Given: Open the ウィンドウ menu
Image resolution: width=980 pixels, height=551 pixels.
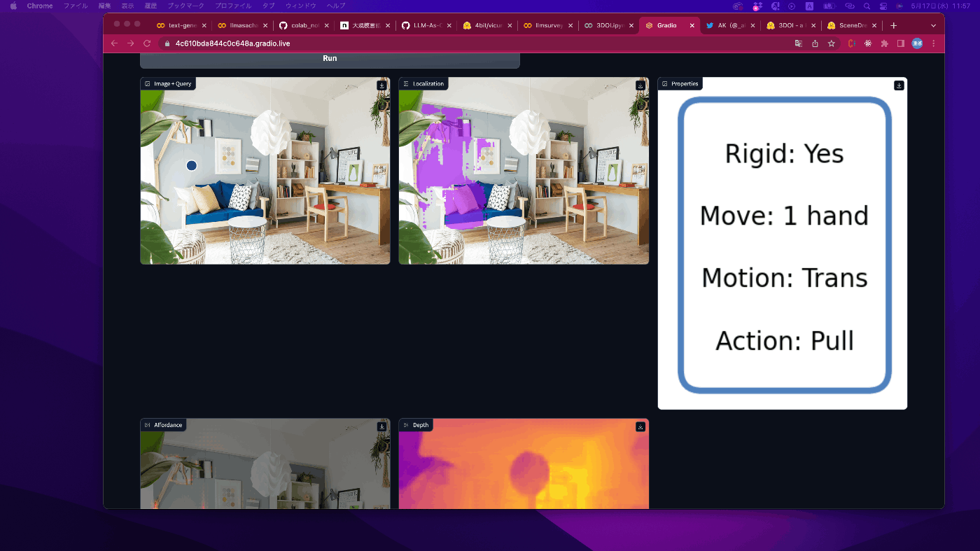Looking at the screenshot, I should pos(301,6).
